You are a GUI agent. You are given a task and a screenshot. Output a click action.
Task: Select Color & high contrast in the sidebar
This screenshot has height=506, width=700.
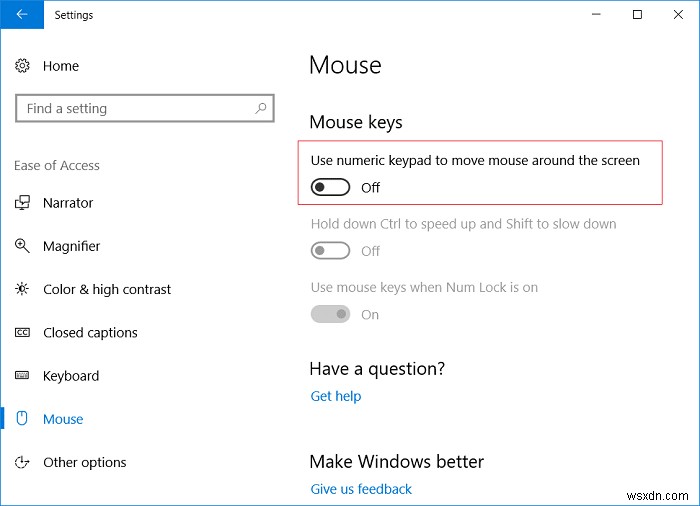(x=107, y=289)
